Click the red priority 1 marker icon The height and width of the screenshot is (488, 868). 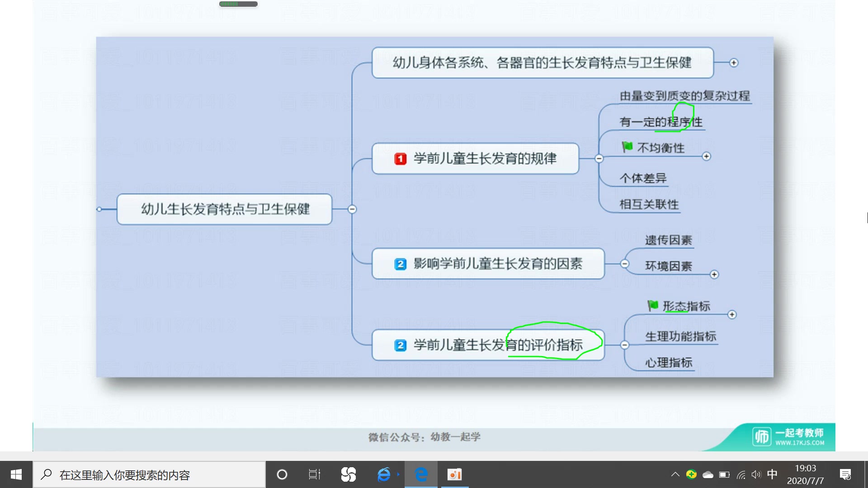coord(400,159)
